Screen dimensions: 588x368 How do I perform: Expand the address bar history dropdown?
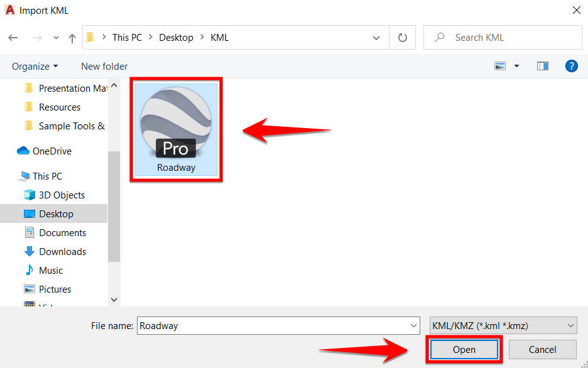click(x=376, y=38)
